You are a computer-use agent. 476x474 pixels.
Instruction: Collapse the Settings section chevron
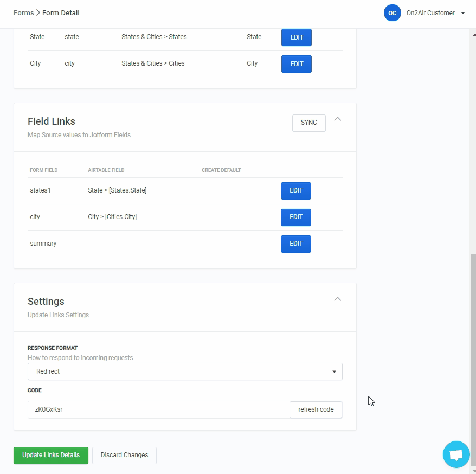click(337, 298)
